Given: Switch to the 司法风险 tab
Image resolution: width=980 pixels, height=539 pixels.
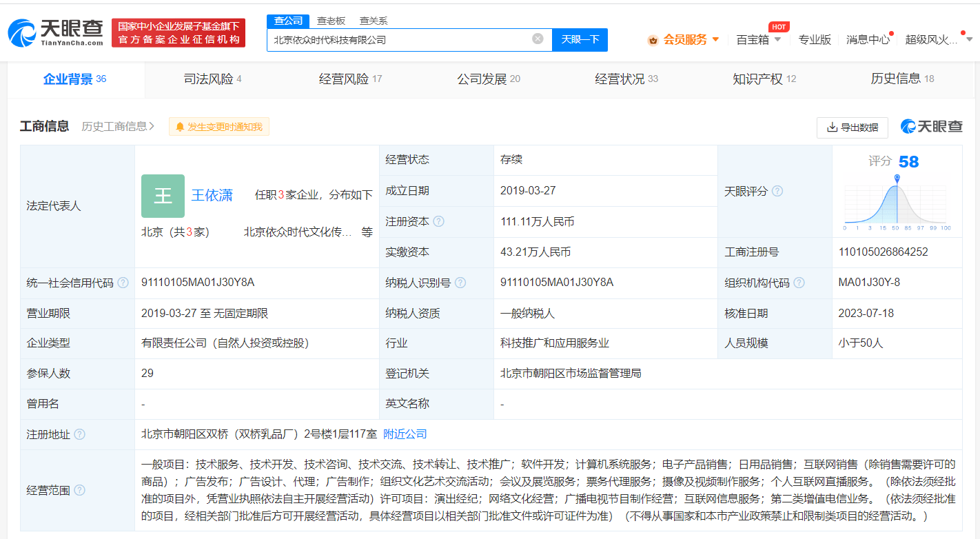Looking at the screenshot, I should pyautogui.click(x=212, y=79).
